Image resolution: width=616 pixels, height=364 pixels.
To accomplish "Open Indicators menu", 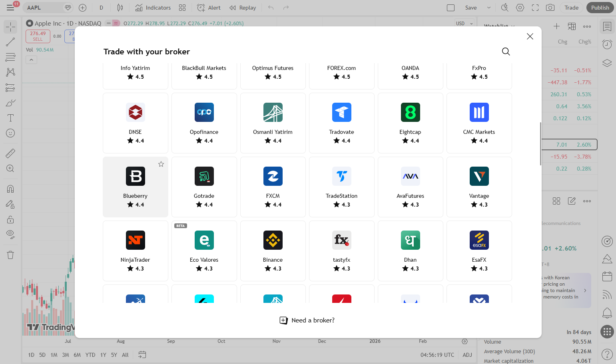I will pos(153,8).
